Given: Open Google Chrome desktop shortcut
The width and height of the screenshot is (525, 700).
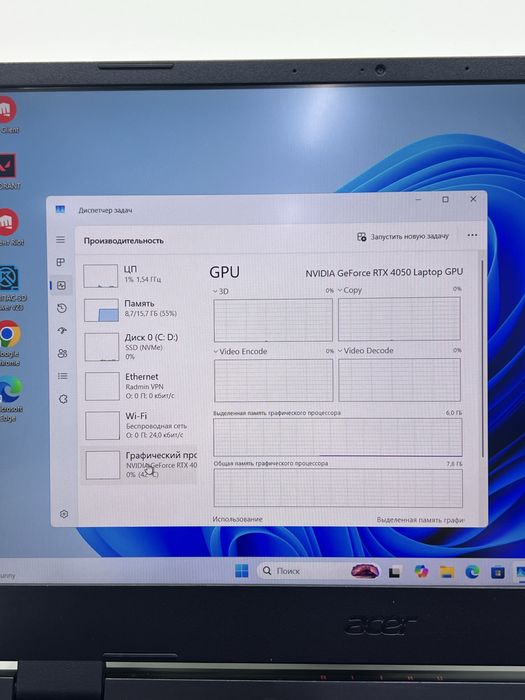Looking at the screenshot, I should tap(9, 343).
